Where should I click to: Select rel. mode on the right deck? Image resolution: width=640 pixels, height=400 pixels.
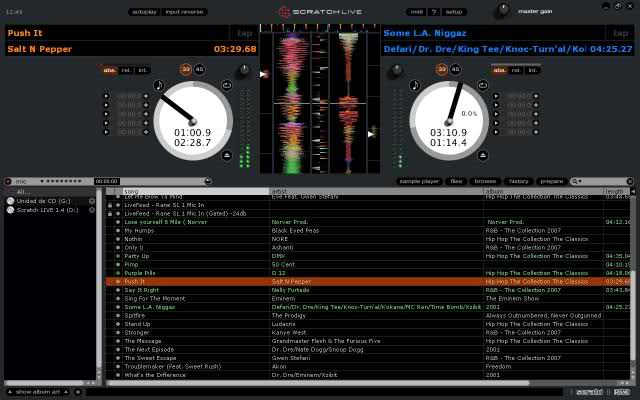coord(516,70)
